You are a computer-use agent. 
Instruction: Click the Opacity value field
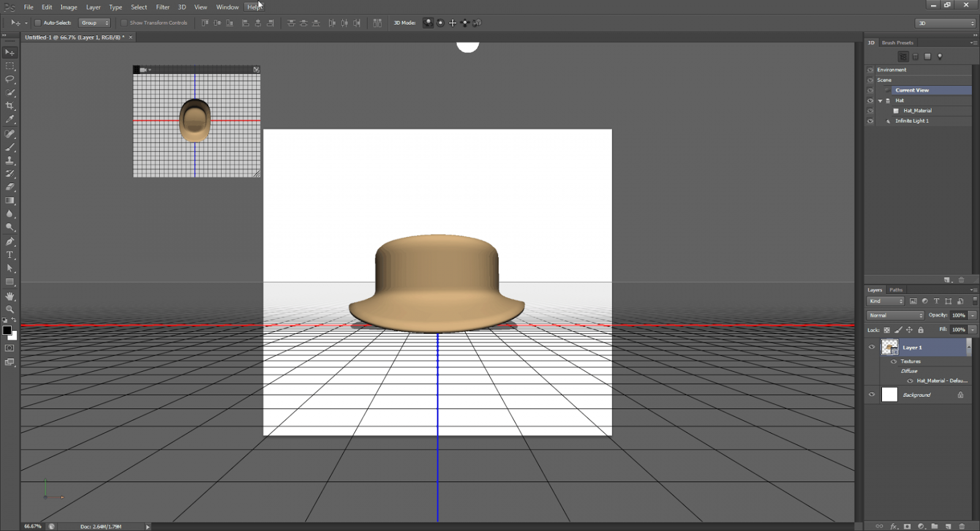point(959,315)
